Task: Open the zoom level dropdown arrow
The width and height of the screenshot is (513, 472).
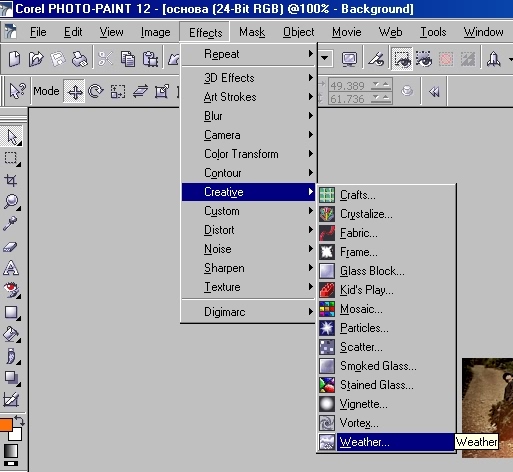Action: coord(324,59)
